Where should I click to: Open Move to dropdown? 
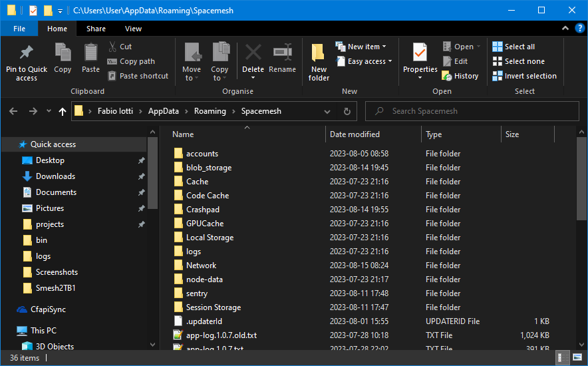(192, 62)
